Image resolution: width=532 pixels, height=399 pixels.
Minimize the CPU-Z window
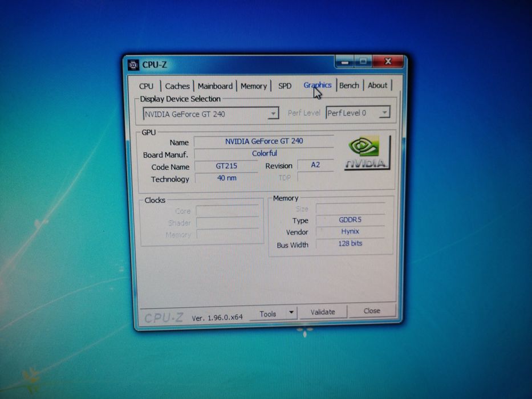pos(345,62)
